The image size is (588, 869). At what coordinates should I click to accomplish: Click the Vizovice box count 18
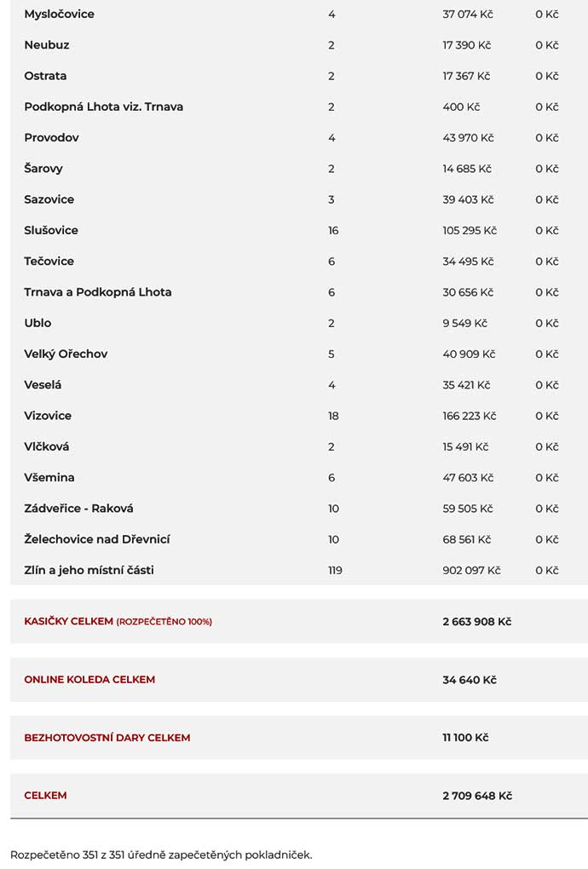tap(333, 416)
